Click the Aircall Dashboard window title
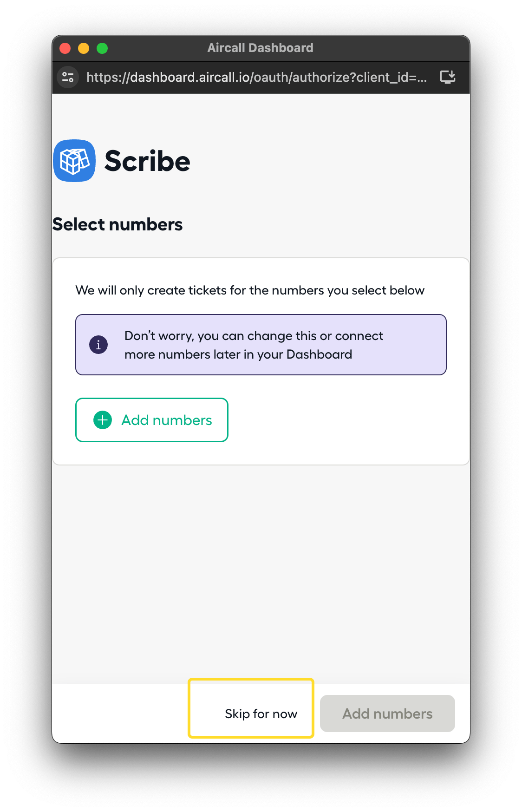 pyautogui.click(x=260, y=48)
